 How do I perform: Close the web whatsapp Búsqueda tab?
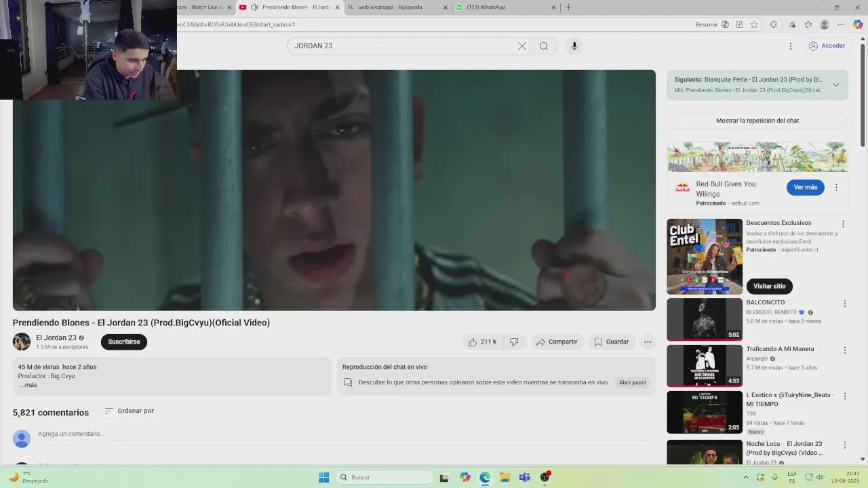(446, 7)
